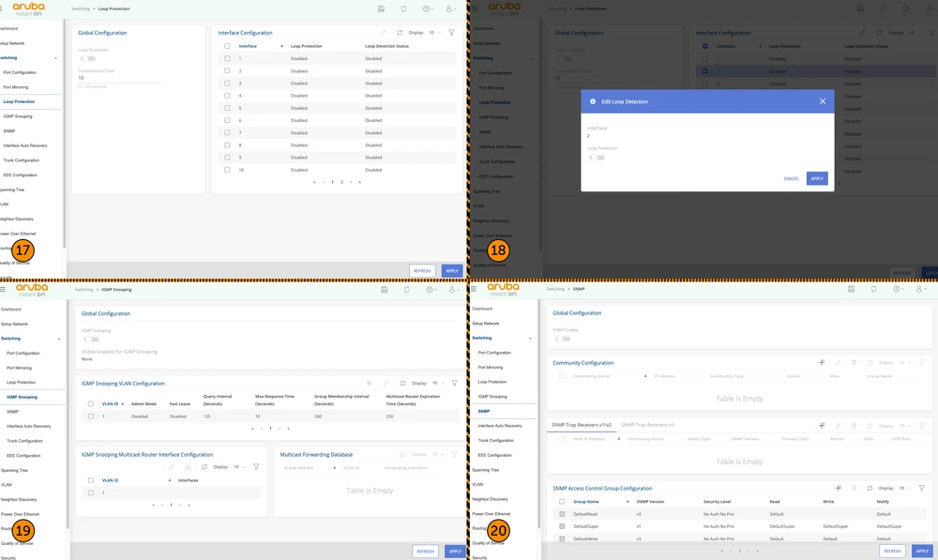Refresh the IGMP Snooping VLAN Configuration table

click(401, 383)
